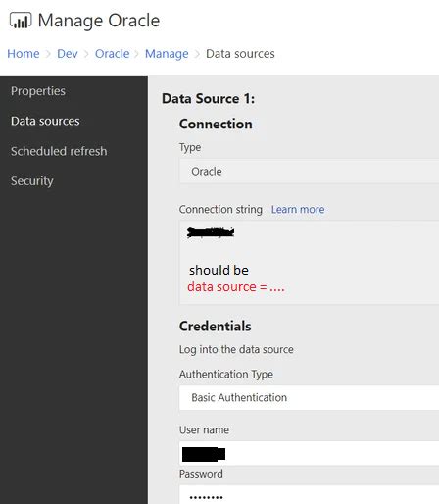This screenshot has width=439, height=504.
Task: Click the Connection section heading
Action: click(x=216, y=125)
